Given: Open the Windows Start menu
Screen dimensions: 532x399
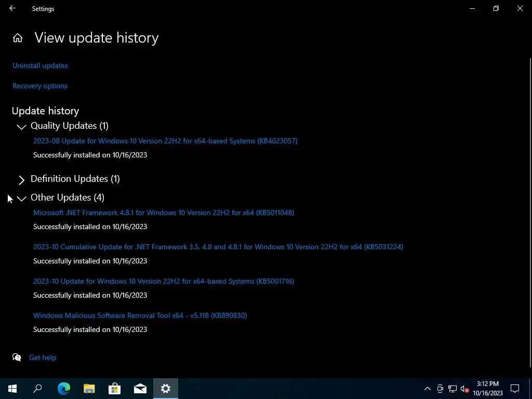Looking at the screenshot, I should pyautogui.click(x=12, y=389).
